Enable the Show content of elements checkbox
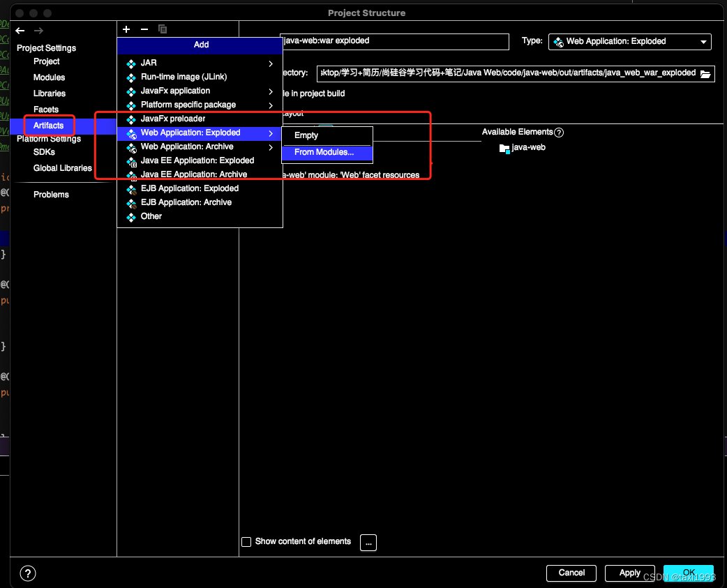This screenshot has width=727, height=588. (246, 541)
